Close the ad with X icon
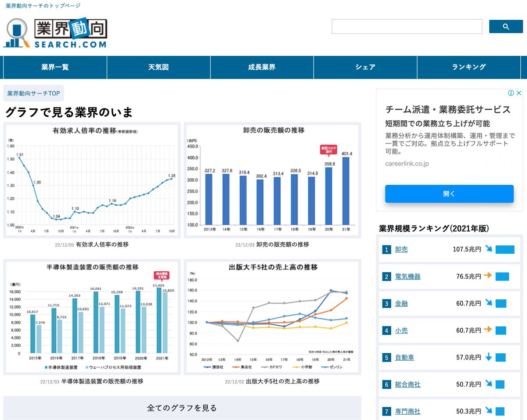 (519, 93)
